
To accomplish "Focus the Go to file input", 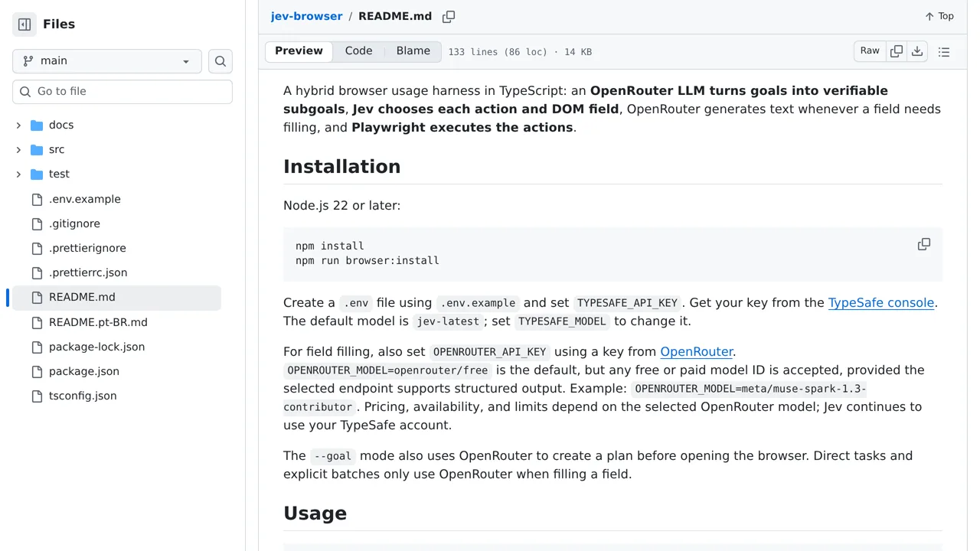I will tap(122, 91).
